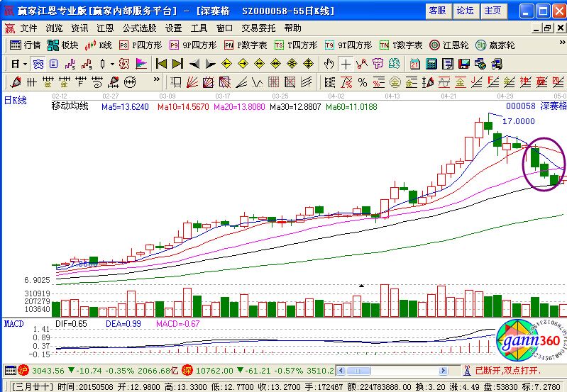The height and width of the screenshot is (392, 567).
Task: Toggle the percent coordinate mode icon
Action: 362,82
